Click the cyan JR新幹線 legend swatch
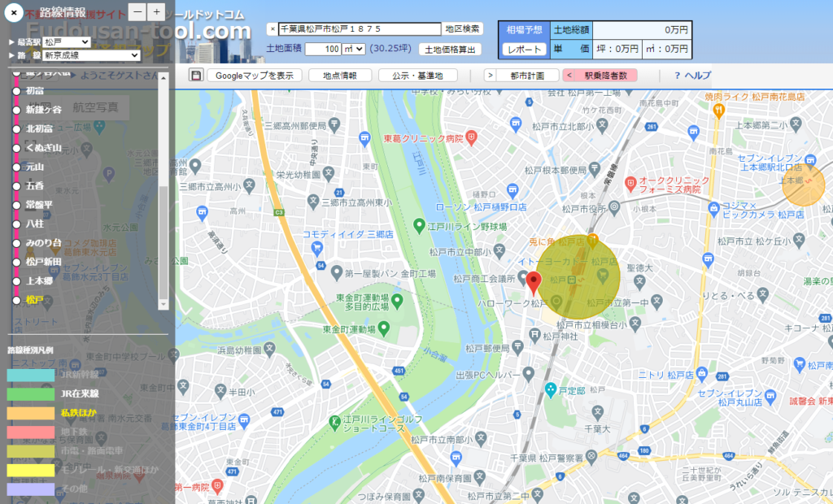833x504 pixels. 31,375
